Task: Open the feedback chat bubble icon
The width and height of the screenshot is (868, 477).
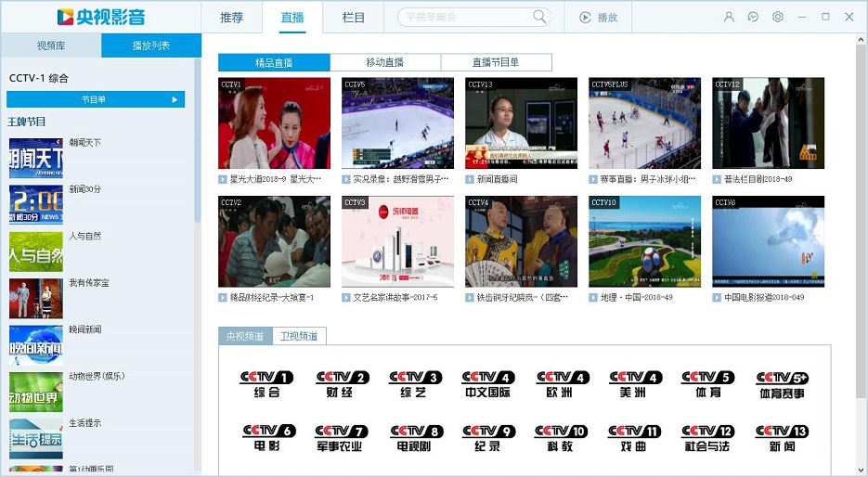Action: [x=753, y=17]
